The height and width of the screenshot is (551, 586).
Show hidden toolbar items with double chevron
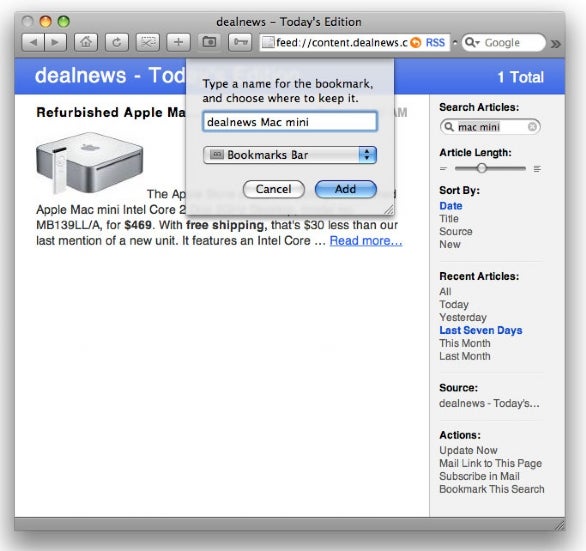tap(556, 44)
